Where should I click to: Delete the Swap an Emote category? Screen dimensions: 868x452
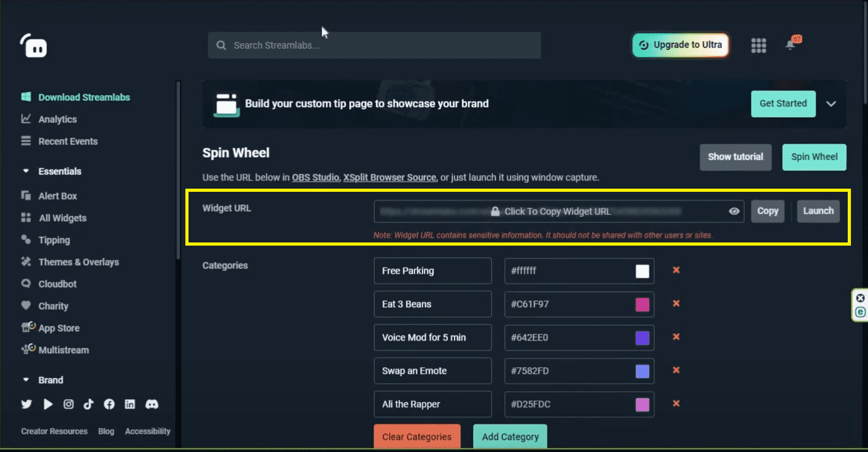point(676,370)
